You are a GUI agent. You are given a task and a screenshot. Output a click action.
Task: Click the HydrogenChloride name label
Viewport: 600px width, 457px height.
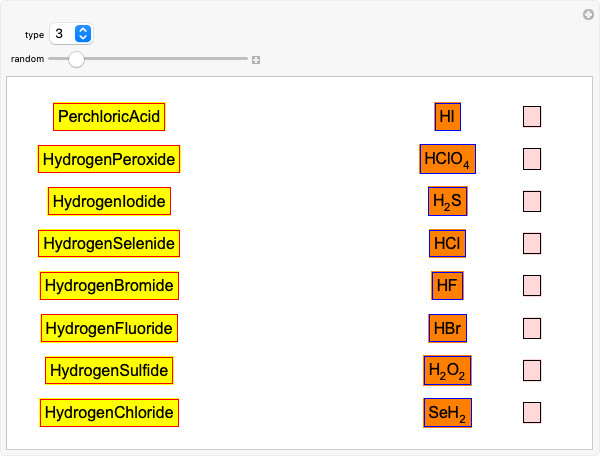click(x=109, y=412)
